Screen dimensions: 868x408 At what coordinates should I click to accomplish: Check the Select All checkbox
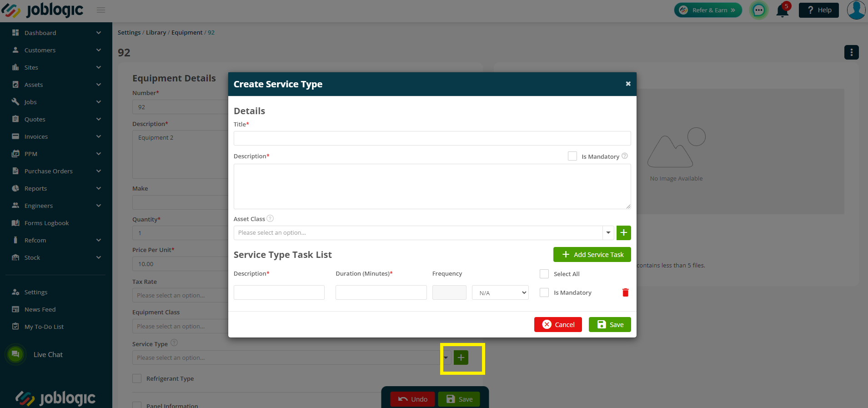tap(544, 274)
